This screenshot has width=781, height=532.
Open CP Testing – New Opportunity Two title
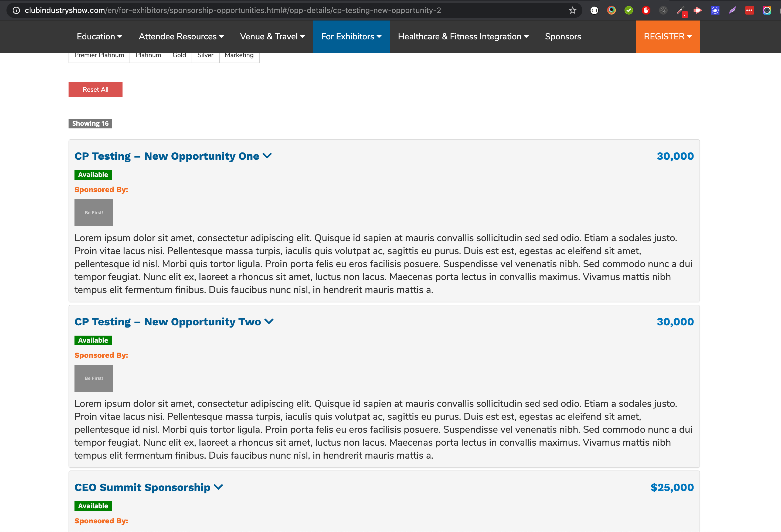(x=168, y=322)
